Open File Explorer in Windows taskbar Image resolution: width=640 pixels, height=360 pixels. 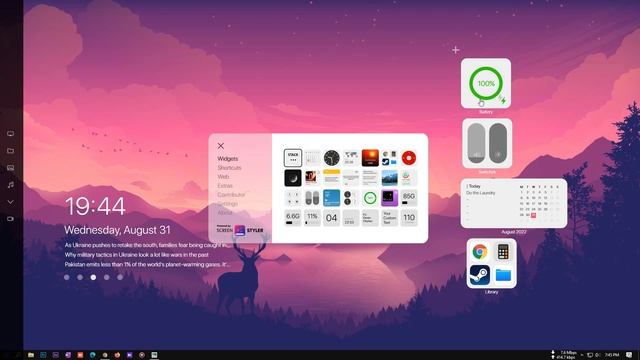[x=31, y=355]
